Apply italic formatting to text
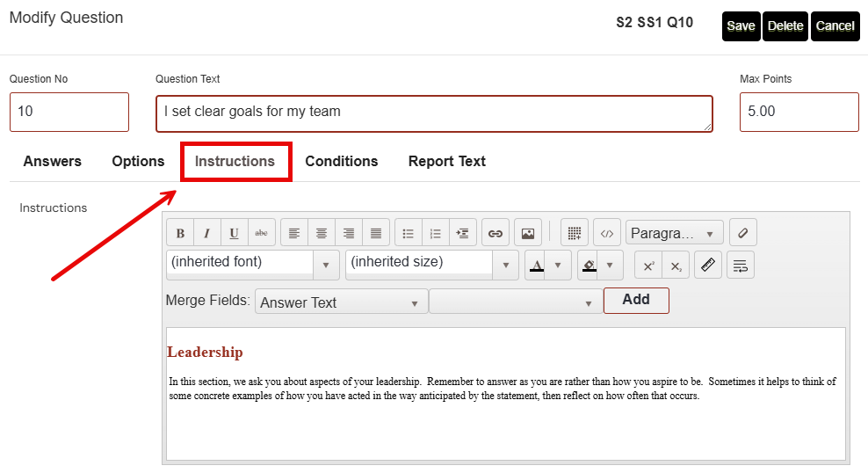Viewport: 868px width, 473px height. 207,233
